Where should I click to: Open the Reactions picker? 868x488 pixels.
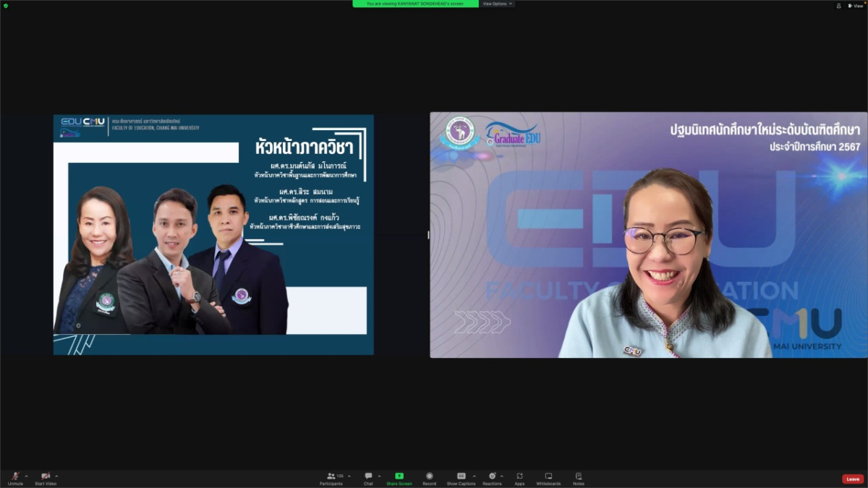492,476
